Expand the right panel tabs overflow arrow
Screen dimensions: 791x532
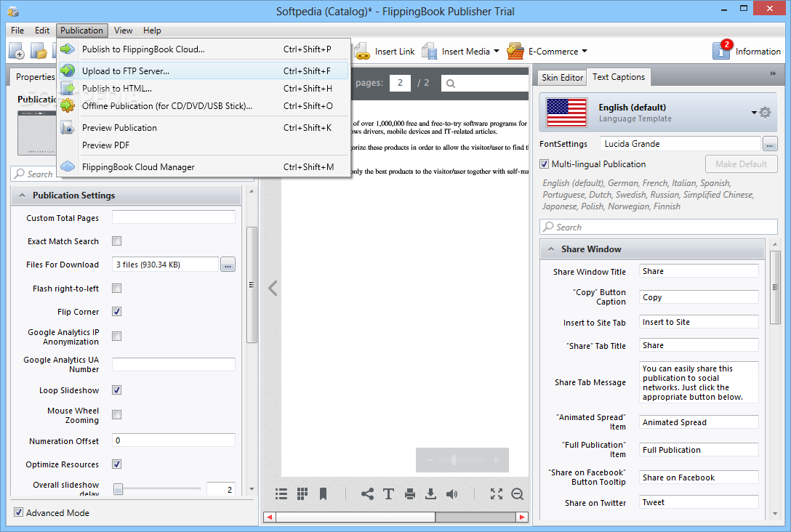(774, 73)
